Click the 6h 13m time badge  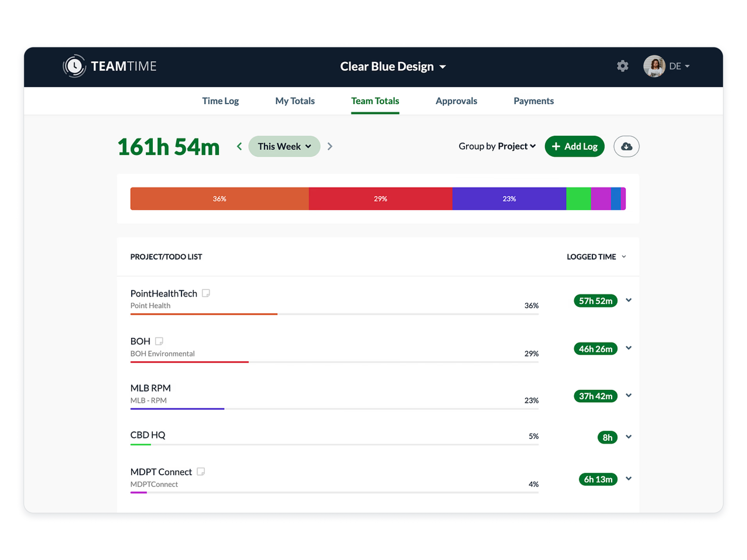(x=598, y=479)
